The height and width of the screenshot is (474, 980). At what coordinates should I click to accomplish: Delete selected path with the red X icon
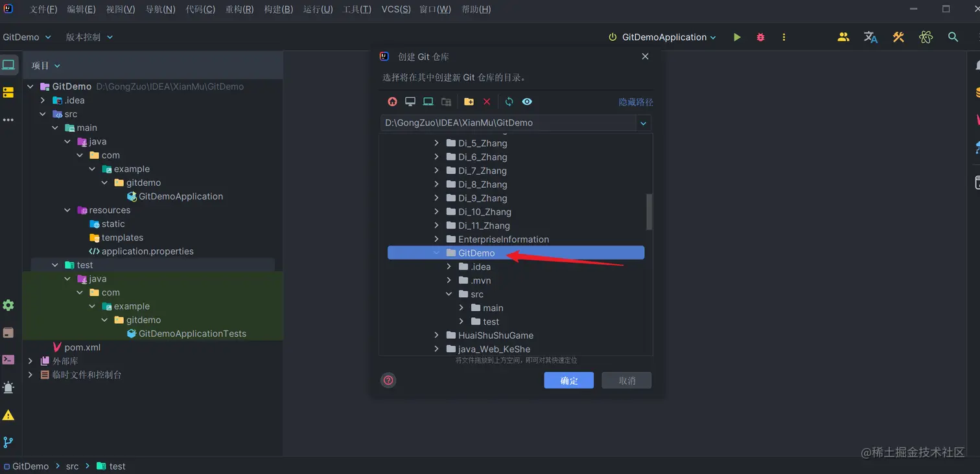[487, 102]
